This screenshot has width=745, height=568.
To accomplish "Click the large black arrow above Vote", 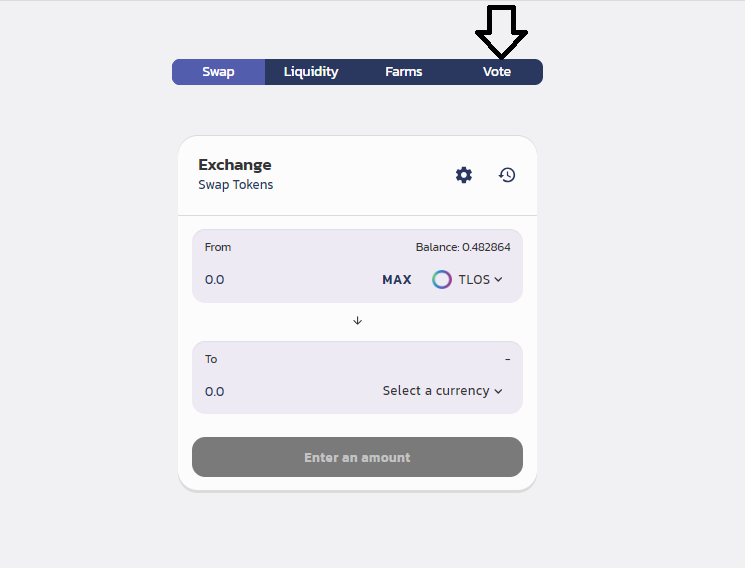I will pos(501,31).
